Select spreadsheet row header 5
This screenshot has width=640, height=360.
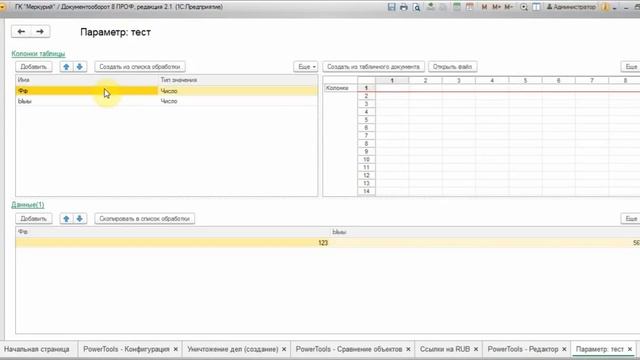point(366,120)
